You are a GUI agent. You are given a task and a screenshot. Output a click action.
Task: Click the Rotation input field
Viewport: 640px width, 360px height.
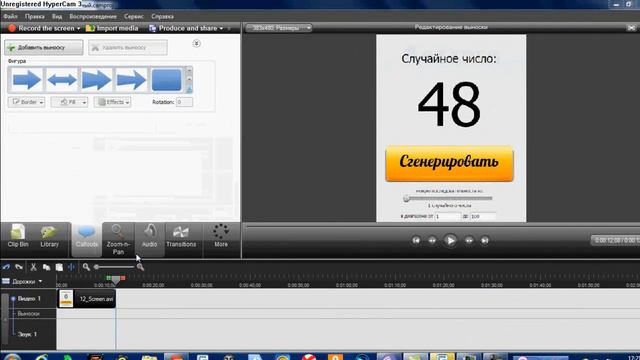tap(184, 102)
